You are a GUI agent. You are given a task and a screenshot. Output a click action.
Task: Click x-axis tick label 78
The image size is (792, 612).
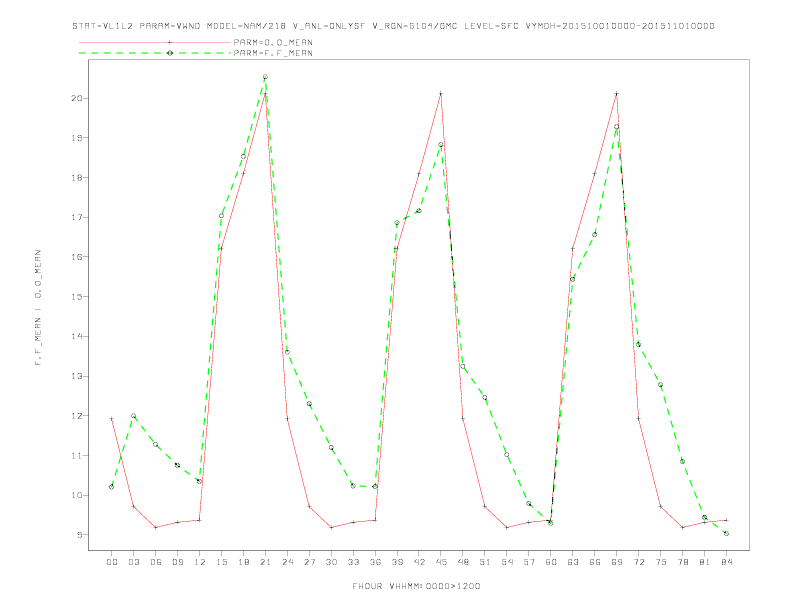click(682, 562)
